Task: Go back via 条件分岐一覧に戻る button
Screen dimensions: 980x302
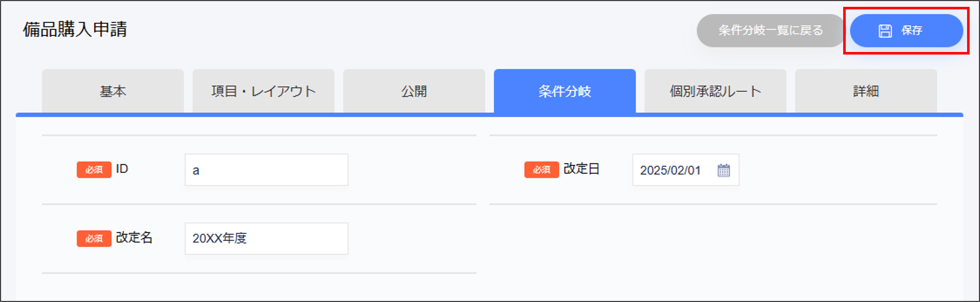Action: [770, 30]
